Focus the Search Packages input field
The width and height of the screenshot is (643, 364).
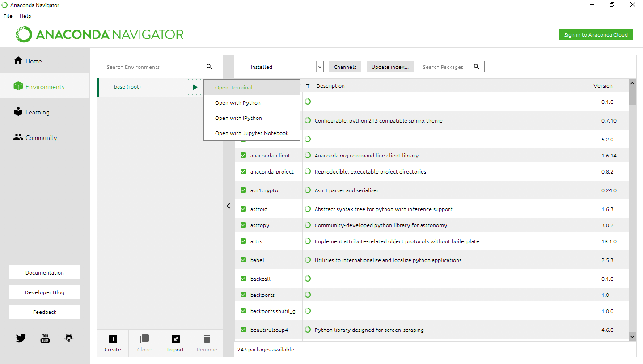tap(452, 67)
